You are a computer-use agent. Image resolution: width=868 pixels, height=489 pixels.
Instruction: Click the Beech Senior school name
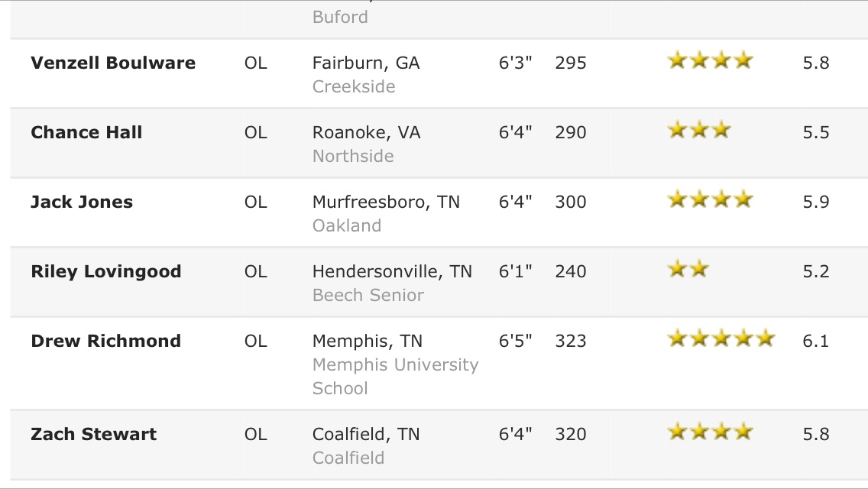368,295
